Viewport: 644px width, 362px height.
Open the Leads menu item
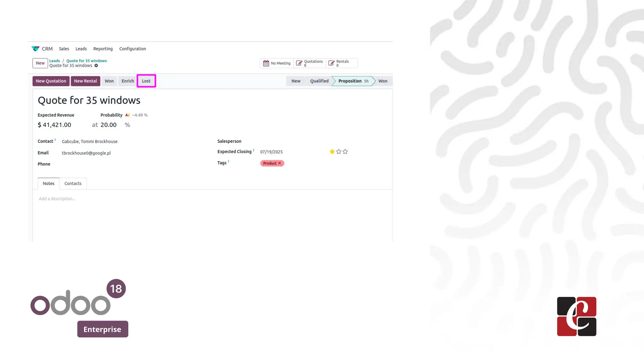(81, 49)
